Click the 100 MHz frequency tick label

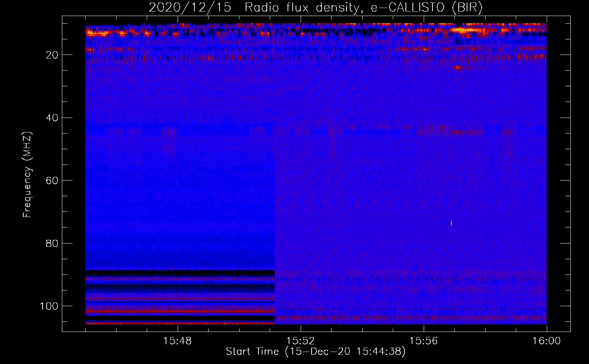coord(50,306)
